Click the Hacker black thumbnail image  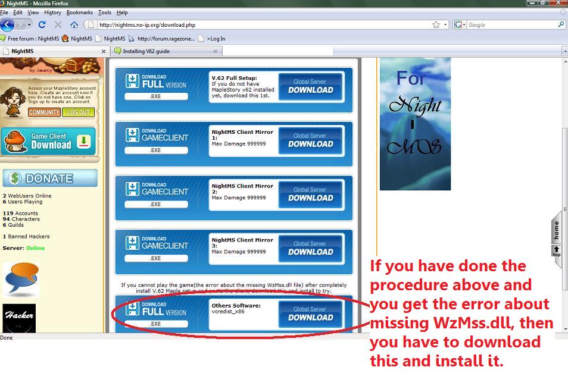click(19, 318)
